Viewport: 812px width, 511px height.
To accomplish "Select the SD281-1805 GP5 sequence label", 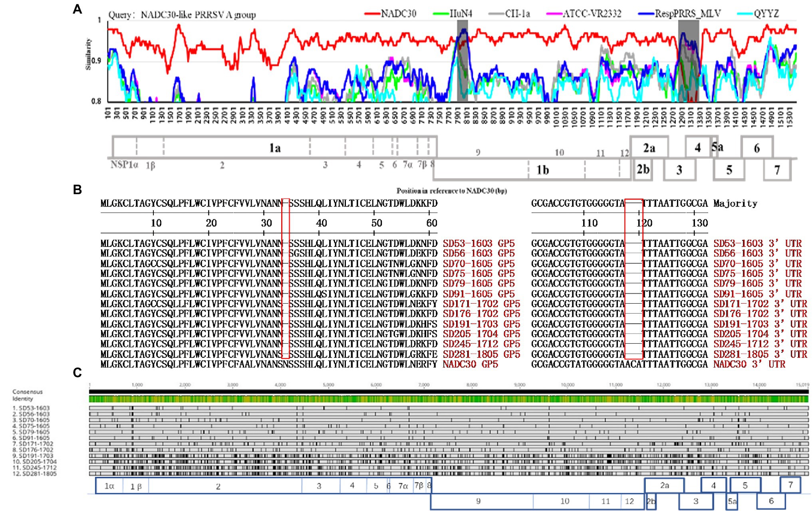I will [481, 354].
